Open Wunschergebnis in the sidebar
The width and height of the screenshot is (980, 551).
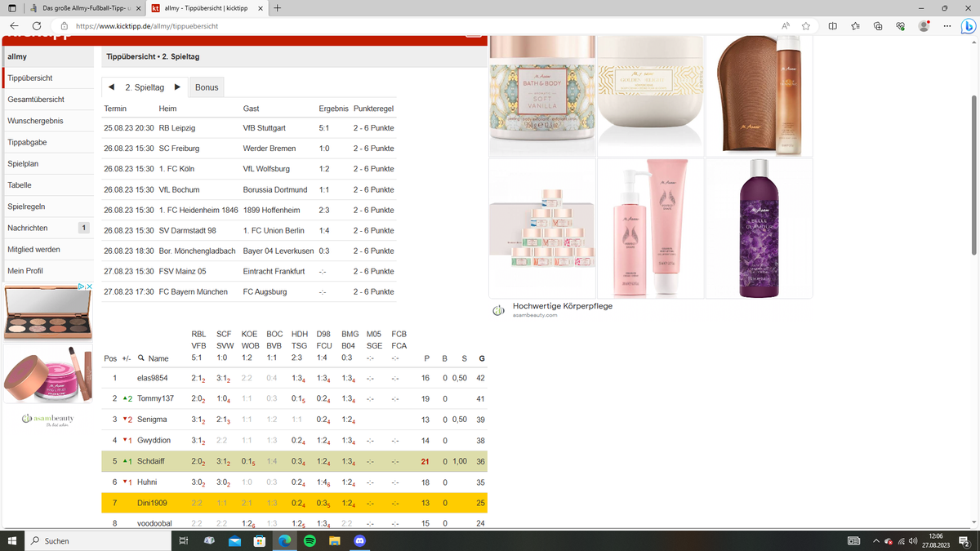[x=47, y=121]
